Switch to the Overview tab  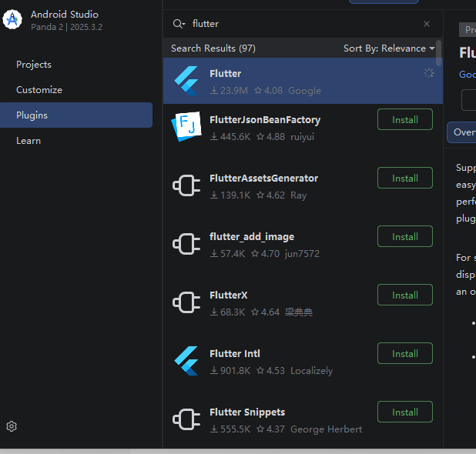pyautogui.click(x=461, y=132)
